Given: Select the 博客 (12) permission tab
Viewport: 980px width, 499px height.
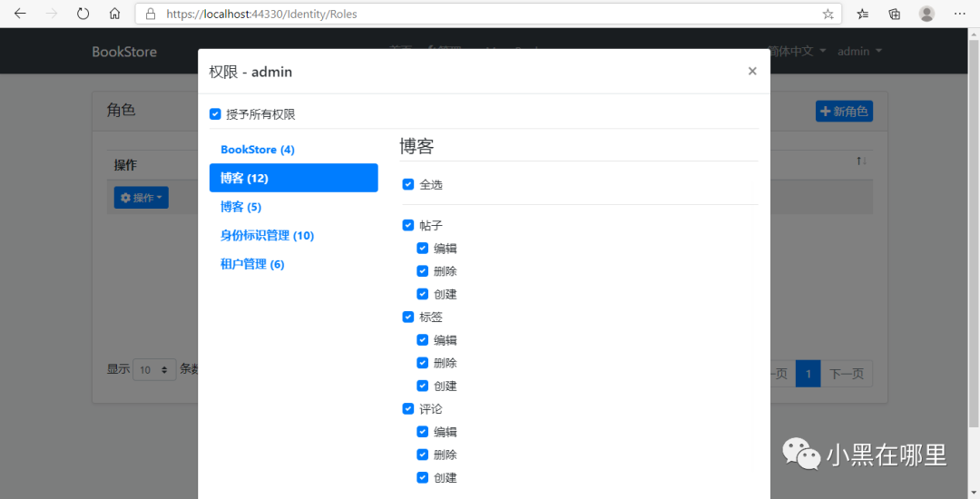Looking at the screenshot, I should (294, 178).
